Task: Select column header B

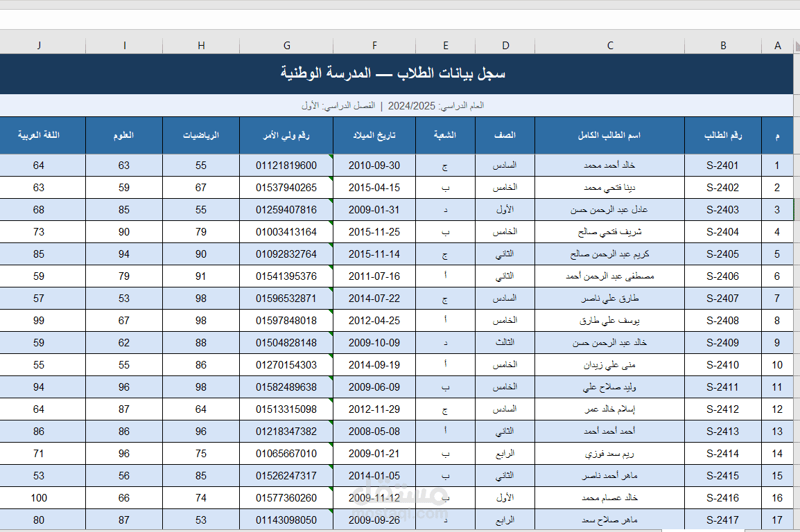Action: point(723,45)
